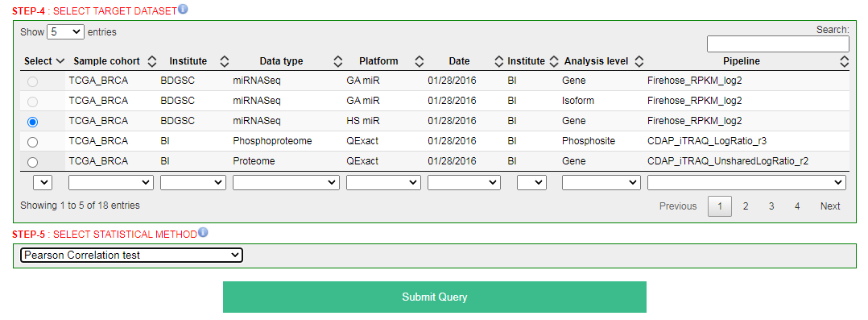This screenshot has width=868, height=320.
Task: Click the Search input field
Action: [x=778, y=44]
